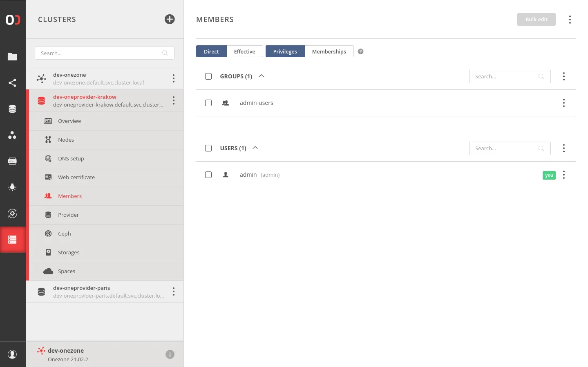
Task: Open the actions menu for admin-users
Action: click(x=564, y=103)
